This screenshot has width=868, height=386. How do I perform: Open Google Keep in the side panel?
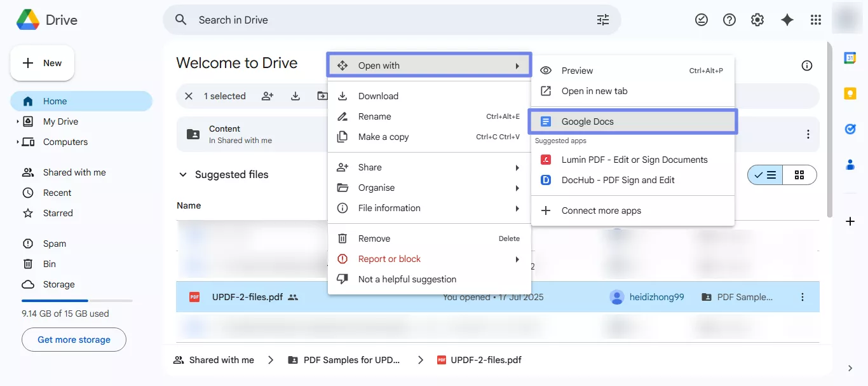point(850,93)
